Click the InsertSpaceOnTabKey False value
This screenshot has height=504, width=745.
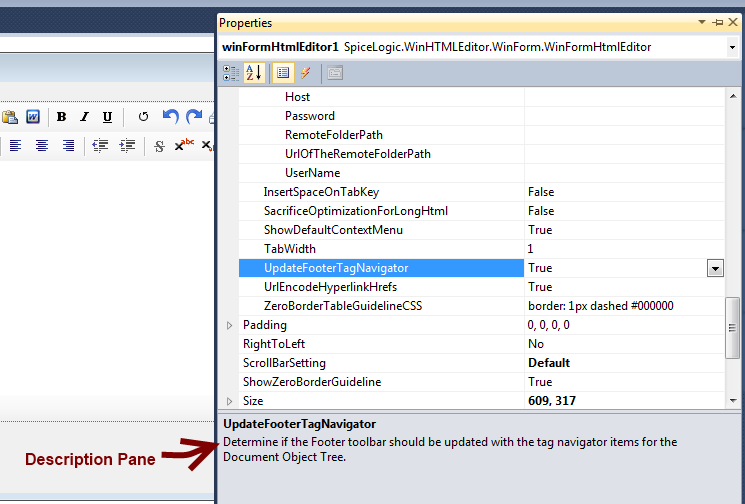pos(541,192)
